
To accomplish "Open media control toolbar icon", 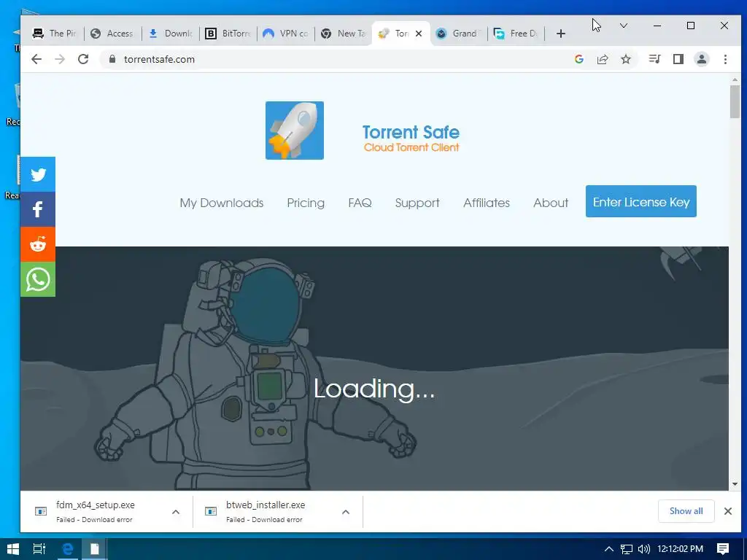I will point(654,59).
